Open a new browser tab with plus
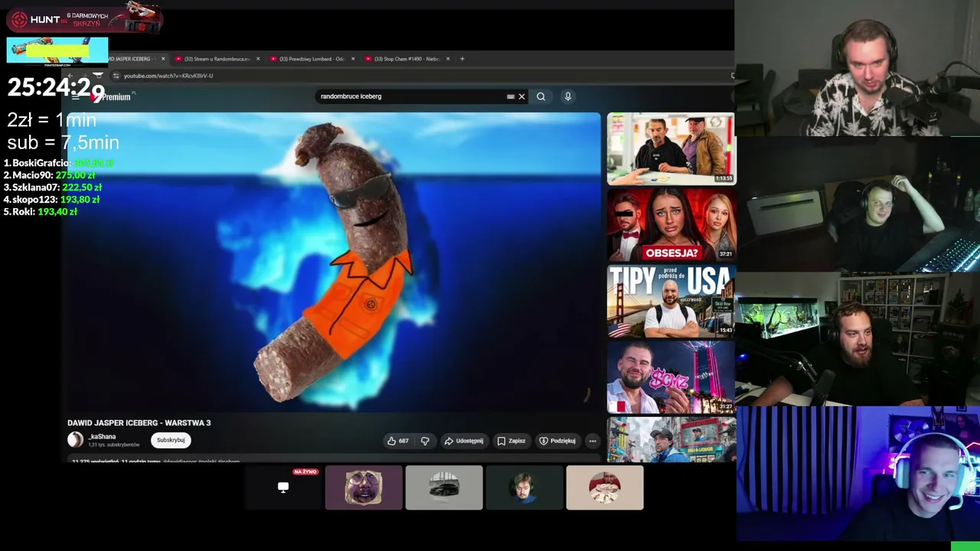The width and height of the screenshot is (980, 551). (x=462, y=59)
